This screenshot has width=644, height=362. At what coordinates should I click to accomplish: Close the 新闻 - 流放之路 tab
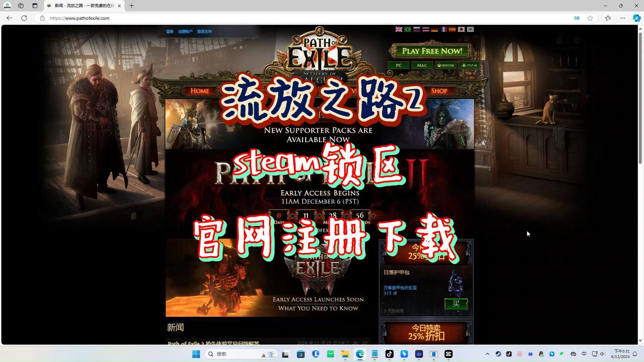[119, 6]
